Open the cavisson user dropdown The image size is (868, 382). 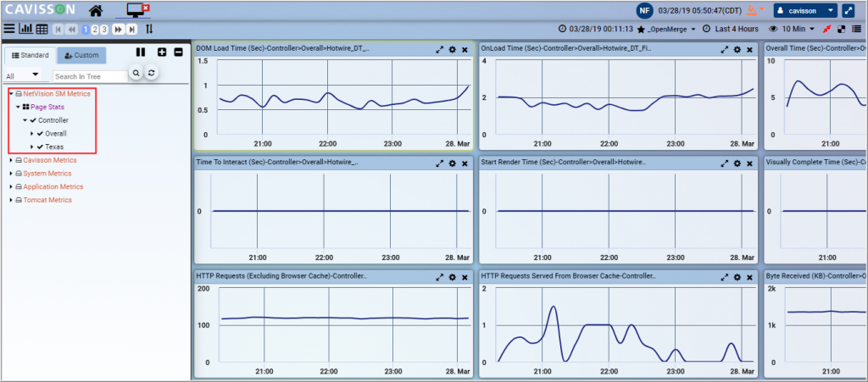(805, 10)
